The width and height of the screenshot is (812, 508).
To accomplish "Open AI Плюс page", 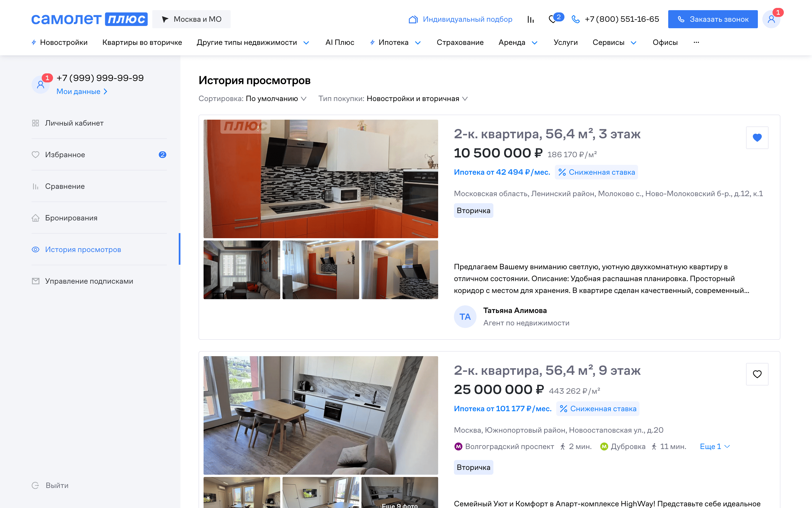I will tap(339, 42).
